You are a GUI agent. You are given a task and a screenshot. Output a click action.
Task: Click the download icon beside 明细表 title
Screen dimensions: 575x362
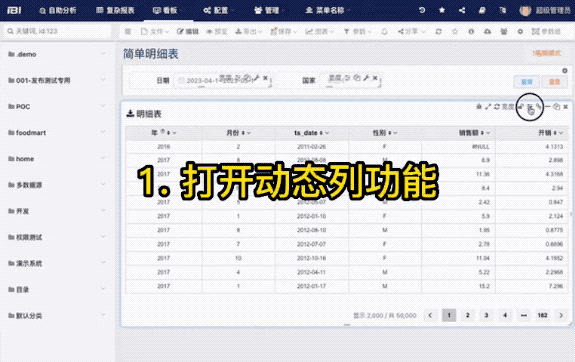(130, 114)
